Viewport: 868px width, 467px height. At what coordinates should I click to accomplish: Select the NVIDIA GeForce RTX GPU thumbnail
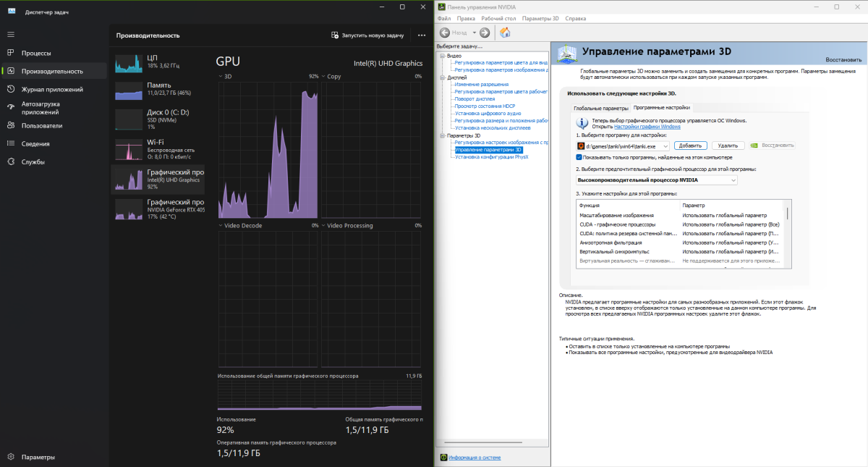[x=129, y=209]
